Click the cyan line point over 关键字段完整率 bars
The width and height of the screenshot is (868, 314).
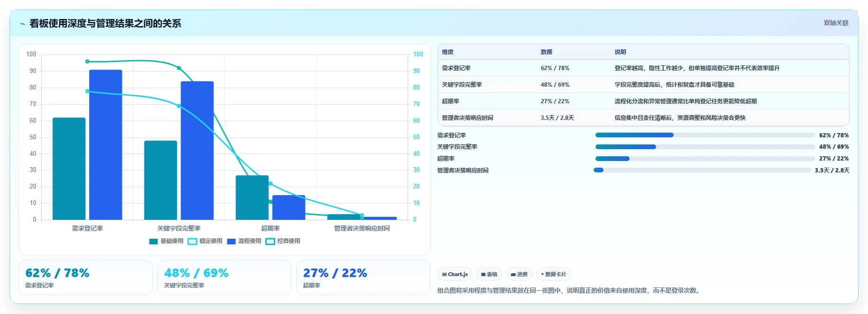(x=179, y=106)
